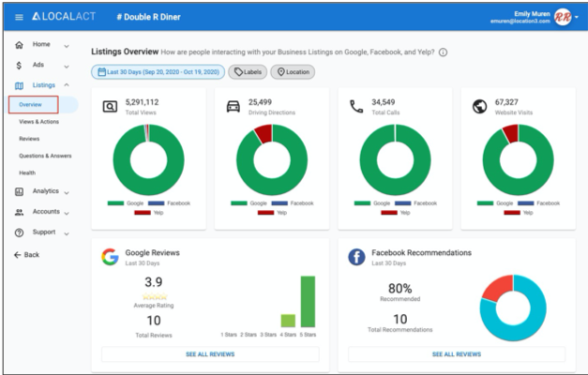Toggle Google legend in Total Views chart
This screenshot has width=588, height=375.
(126, 203)
